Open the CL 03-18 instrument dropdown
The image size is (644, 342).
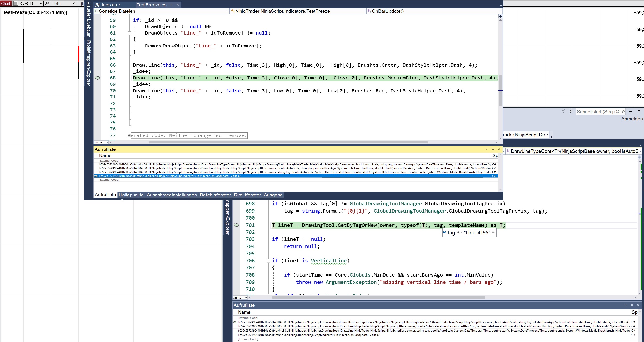click(x=41, y=3)
